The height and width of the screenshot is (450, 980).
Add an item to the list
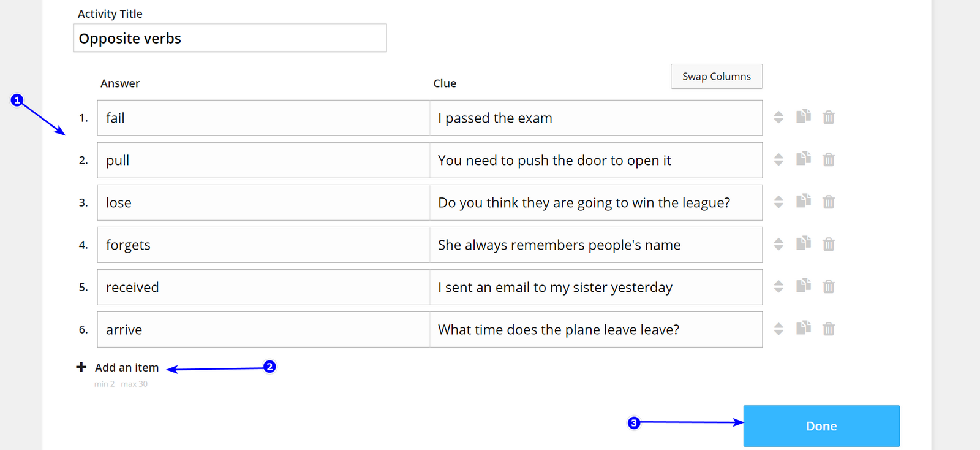point(127,367)
